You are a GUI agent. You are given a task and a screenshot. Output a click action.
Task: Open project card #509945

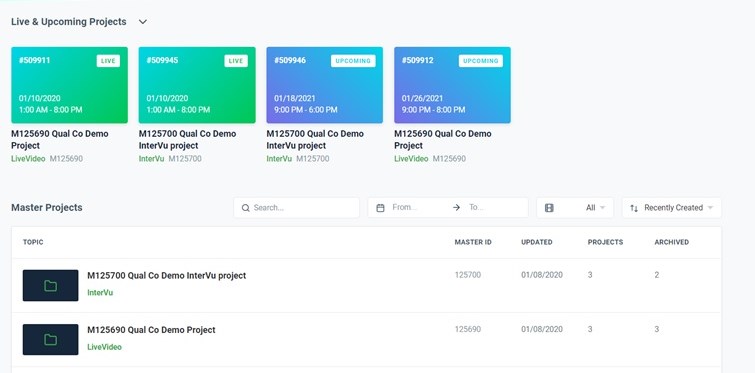tap(197, 85)
